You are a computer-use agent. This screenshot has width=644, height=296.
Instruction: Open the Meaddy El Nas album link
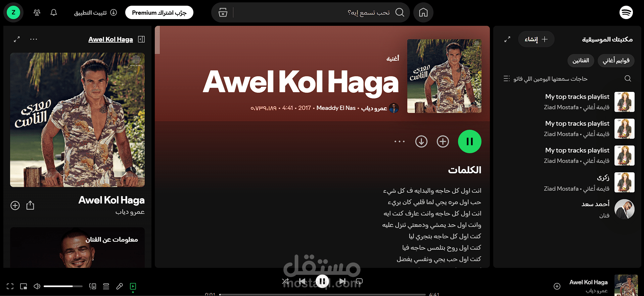click(x=336, y=108)
